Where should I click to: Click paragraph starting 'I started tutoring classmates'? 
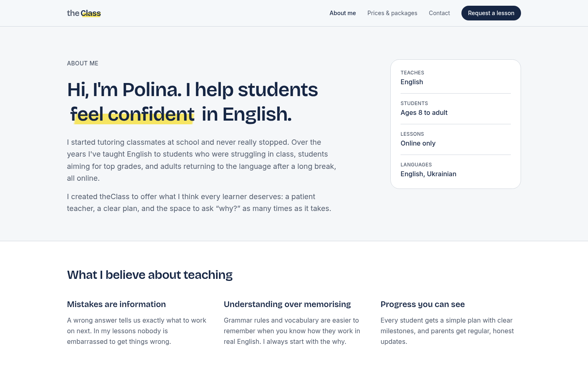(202, 160)
